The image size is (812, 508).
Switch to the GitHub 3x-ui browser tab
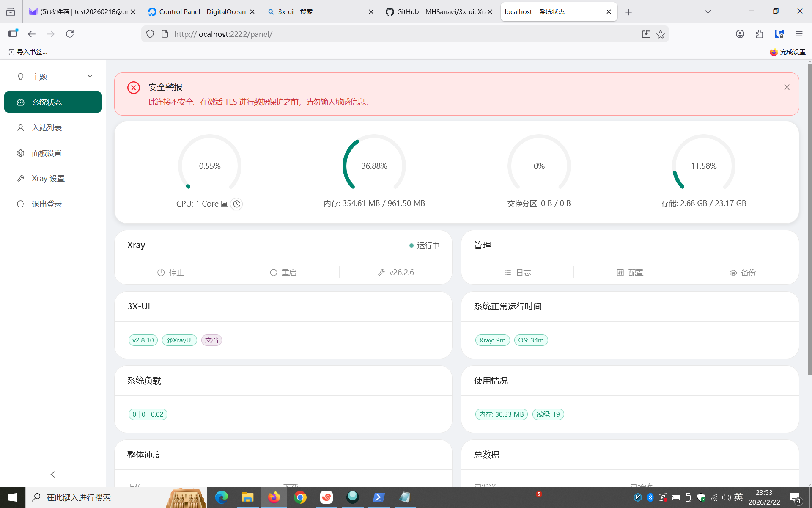(436, 12)
